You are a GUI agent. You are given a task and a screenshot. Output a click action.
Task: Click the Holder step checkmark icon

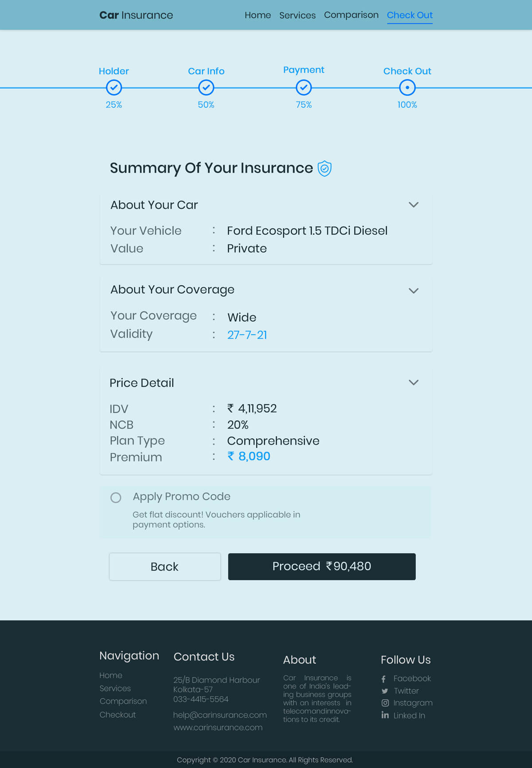(114, 87)
